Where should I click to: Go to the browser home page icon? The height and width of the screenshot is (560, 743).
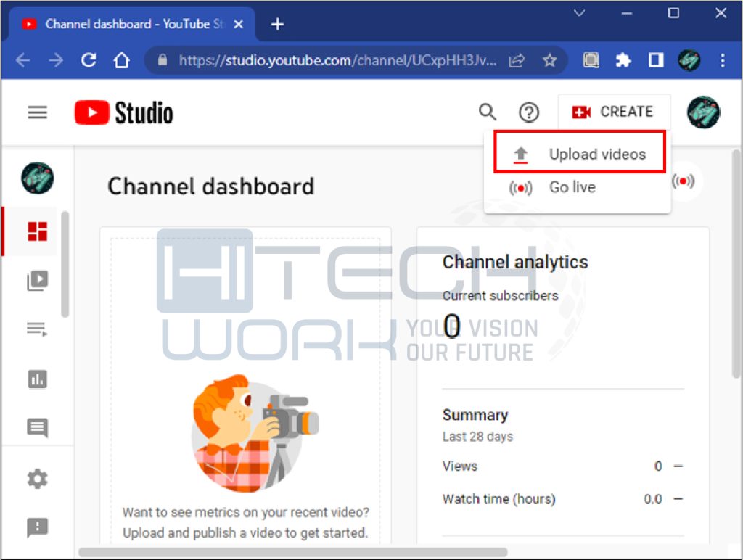pyautogui.click(x=122, y=60)
